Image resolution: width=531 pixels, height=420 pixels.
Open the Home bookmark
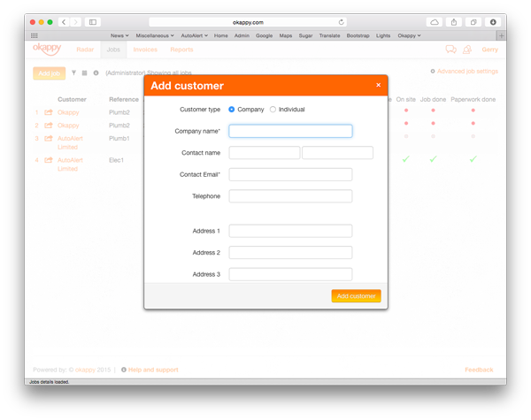(220, 35)
